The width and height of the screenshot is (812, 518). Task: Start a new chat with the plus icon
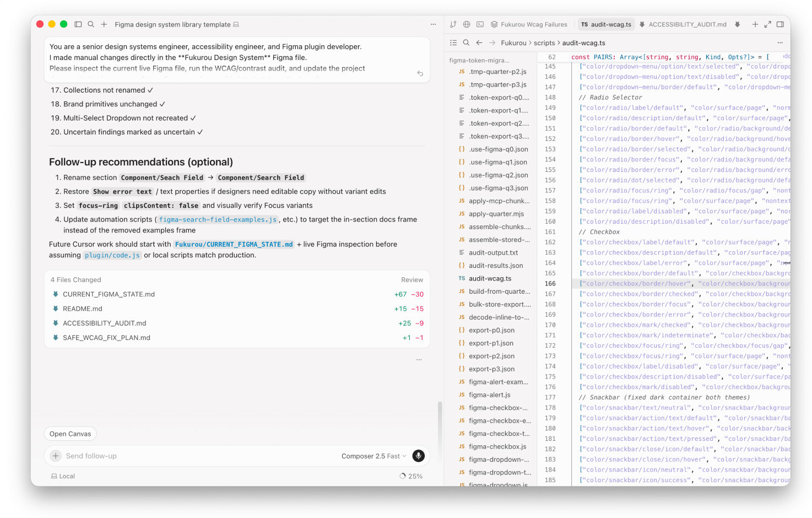click(x=104, y=24)
